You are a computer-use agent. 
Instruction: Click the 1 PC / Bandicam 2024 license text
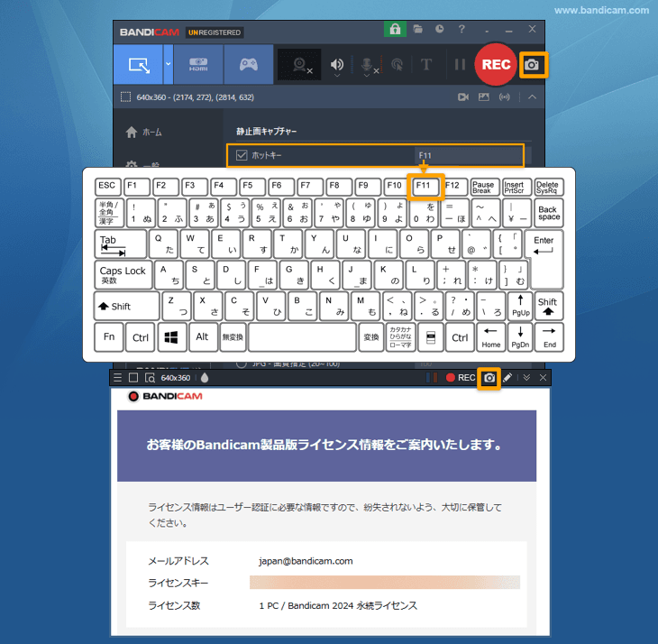click(x=338, y=606)
